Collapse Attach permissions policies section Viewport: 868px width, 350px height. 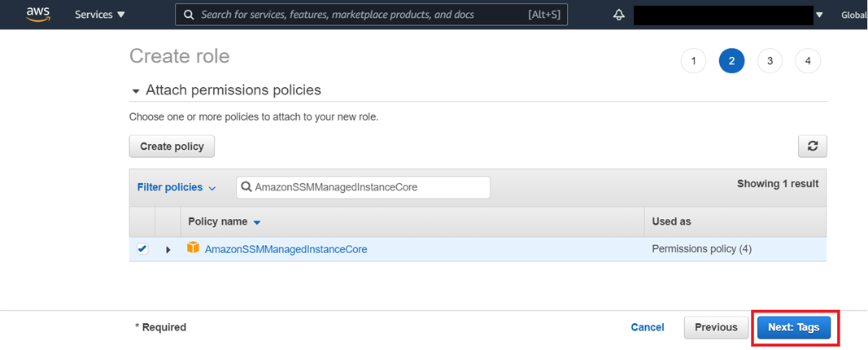(x=136, y=91)
